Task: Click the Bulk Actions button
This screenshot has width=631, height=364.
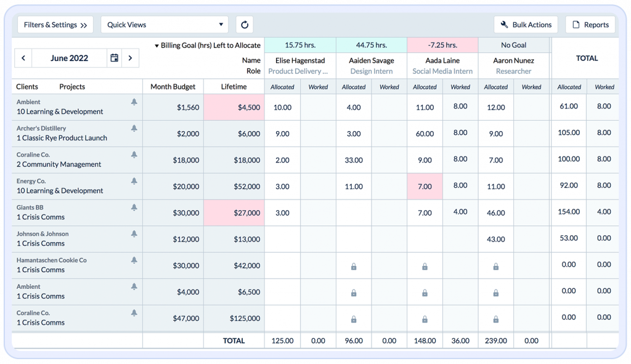Action: (526, 25)
